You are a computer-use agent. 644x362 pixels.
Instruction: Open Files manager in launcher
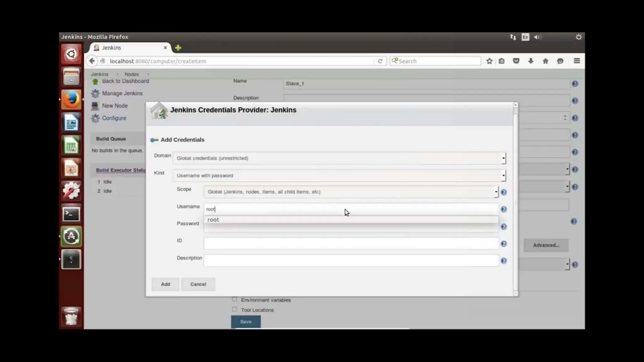pyautogui.click(x=71, y=77)
